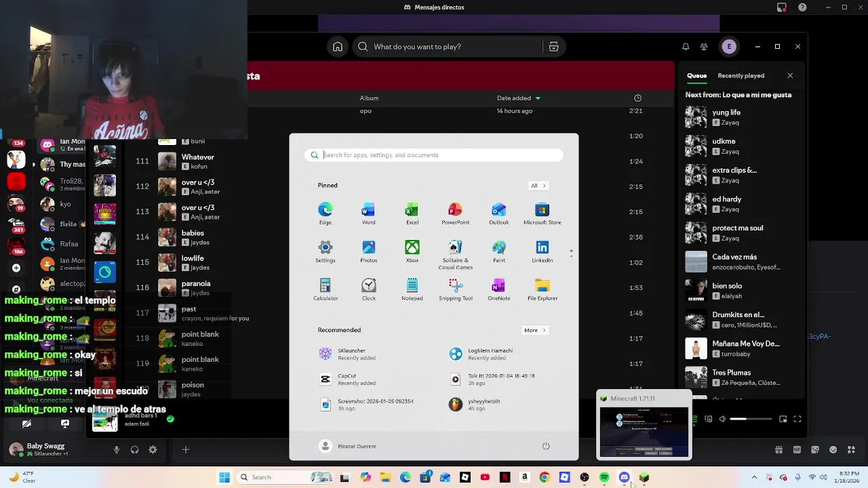The width and height of the screenshot is (868, 488).
Task: Toggle deafen headphones in Discord
Action: (x=134, y=449)
